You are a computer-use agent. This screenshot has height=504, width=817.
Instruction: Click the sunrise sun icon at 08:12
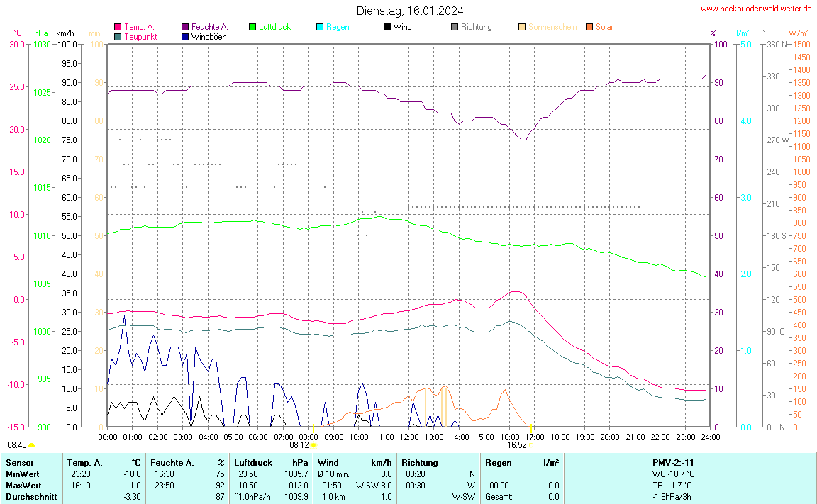[x=313, y=445]
